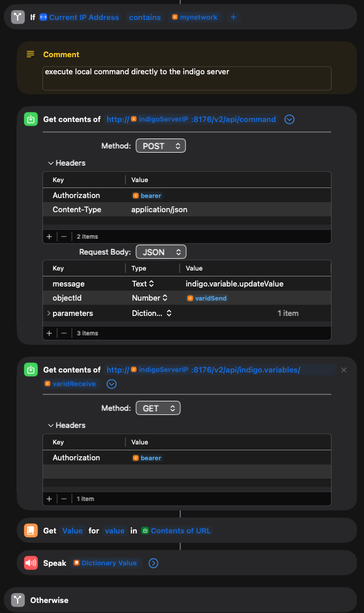The image size is (364, 613).
Task: Select the Dictionary Value token in the Speak action
Action: [x=105, y=563]
